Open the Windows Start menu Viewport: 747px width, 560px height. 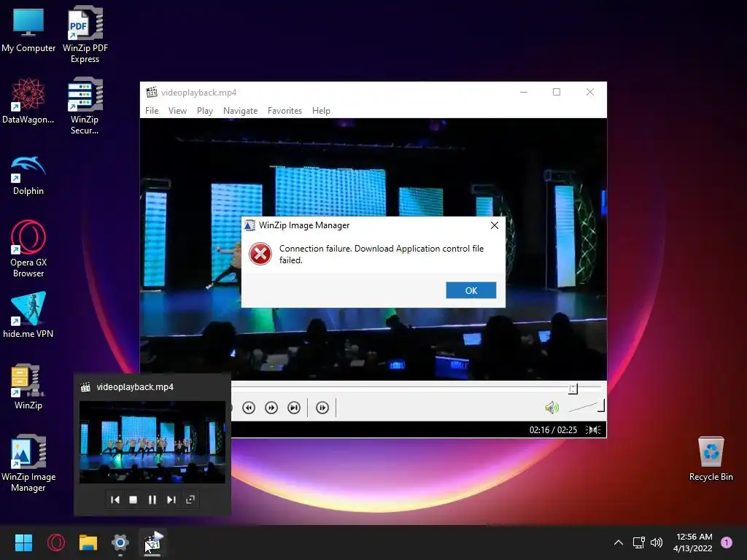click(x=23, y=542)
